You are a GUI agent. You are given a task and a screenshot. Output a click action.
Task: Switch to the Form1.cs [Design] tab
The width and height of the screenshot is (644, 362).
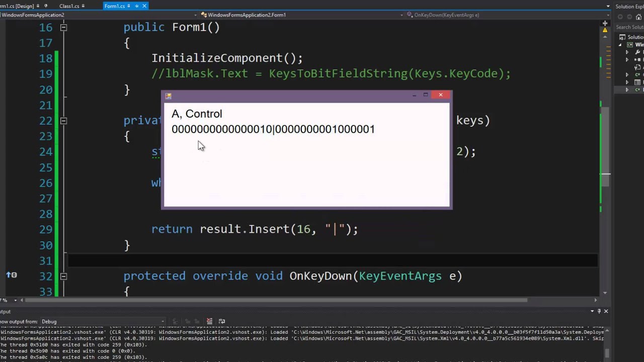(17, 6)
